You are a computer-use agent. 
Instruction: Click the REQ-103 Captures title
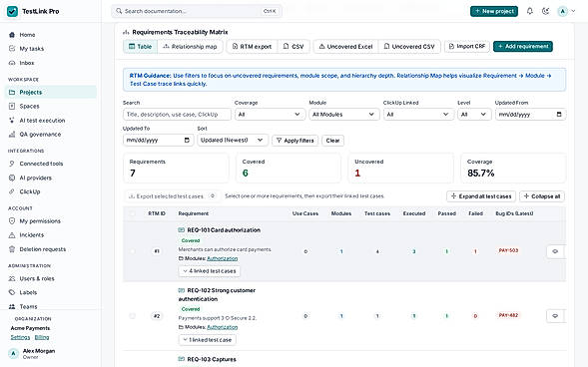tap(212, 359)
